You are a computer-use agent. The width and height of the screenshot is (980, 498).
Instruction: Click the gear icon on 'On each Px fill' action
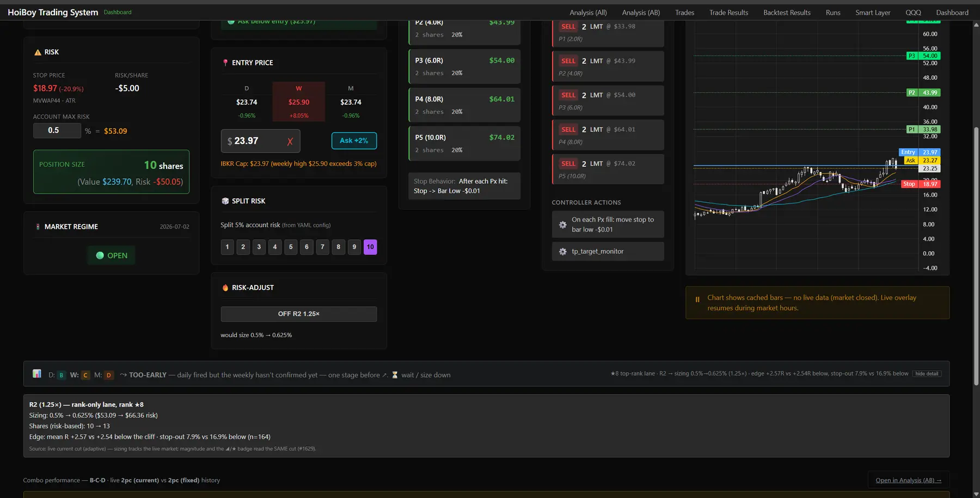[563, 224]
